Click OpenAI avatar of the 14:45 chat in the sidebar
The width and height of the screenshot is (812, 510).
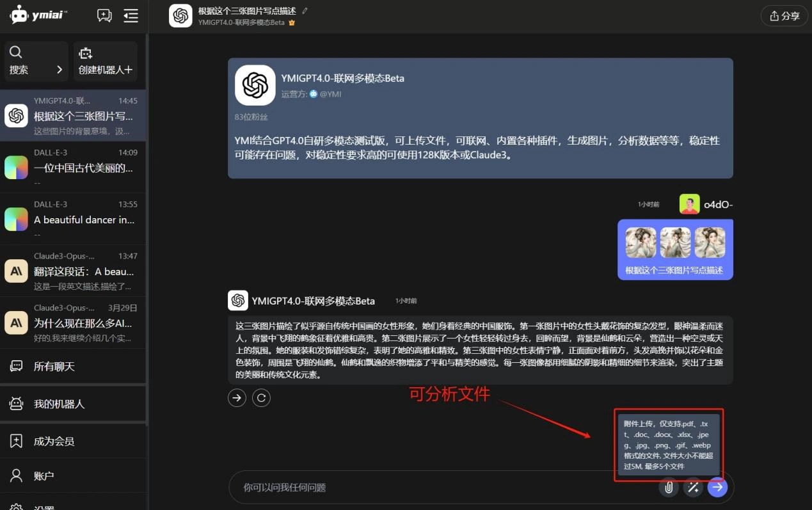click(16, 116)
